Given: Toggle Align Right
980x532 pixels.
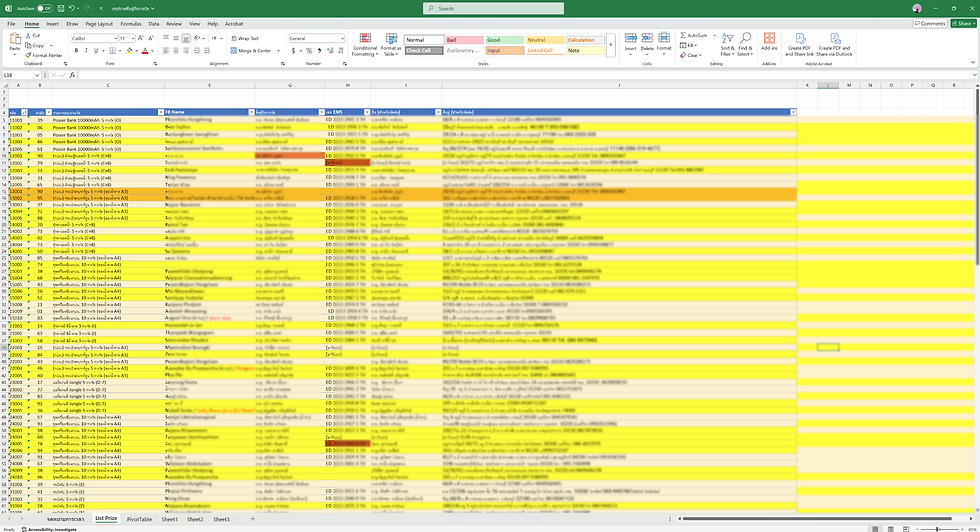Looking at the screenshot, I should coord(186,51).
